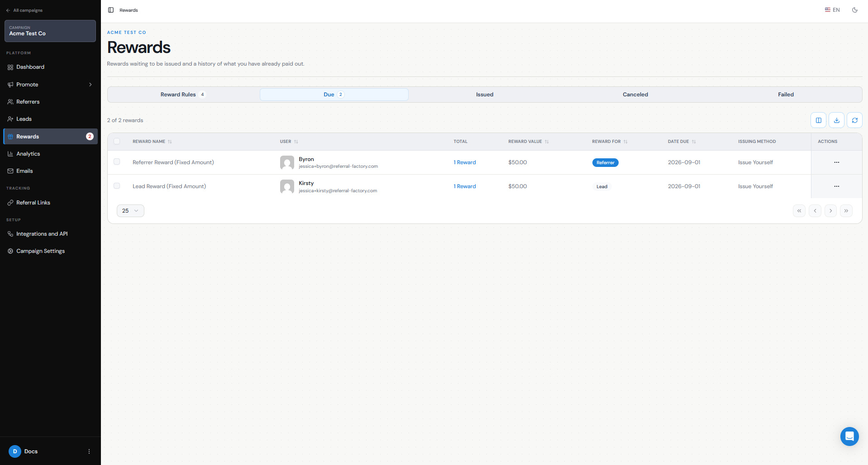This screenshot has height=465, width=868.
Task: Open Referral Links under Tracking
Action: 50,203
